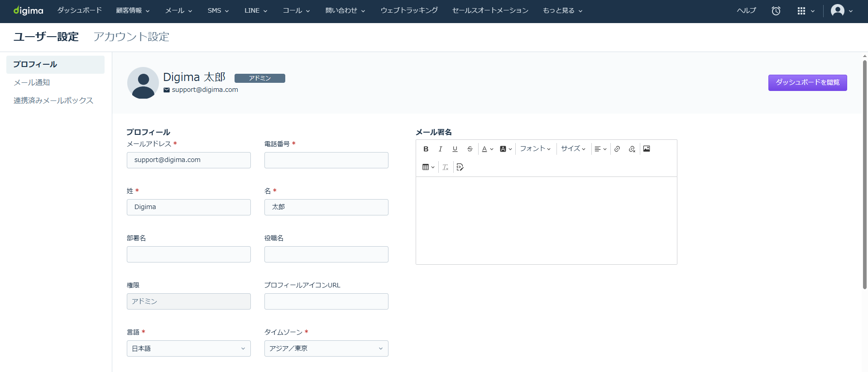The height and width of the screenshot is (372, 868).
Task: Click inside the メール署名 text area
Action: [547, 220]
